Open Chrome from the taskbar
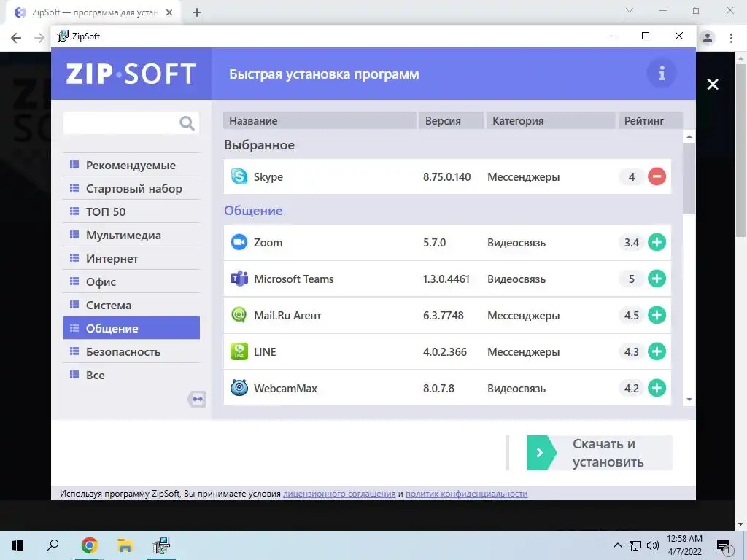Viewport: 747px width, 560px height. click(89, 545)
